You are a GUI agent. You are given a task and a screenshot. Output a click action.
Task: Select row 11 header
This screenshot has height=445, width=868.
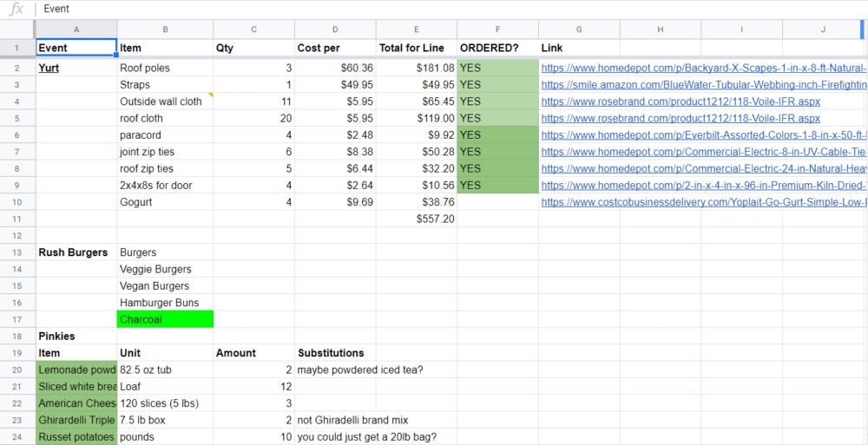pos(17,219)
